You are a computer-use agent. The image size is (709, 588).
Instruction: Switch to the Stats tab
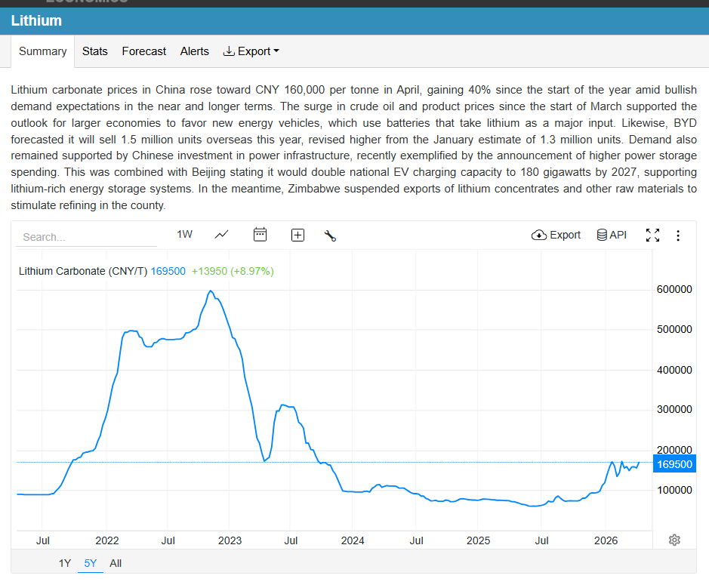(95, 51)
